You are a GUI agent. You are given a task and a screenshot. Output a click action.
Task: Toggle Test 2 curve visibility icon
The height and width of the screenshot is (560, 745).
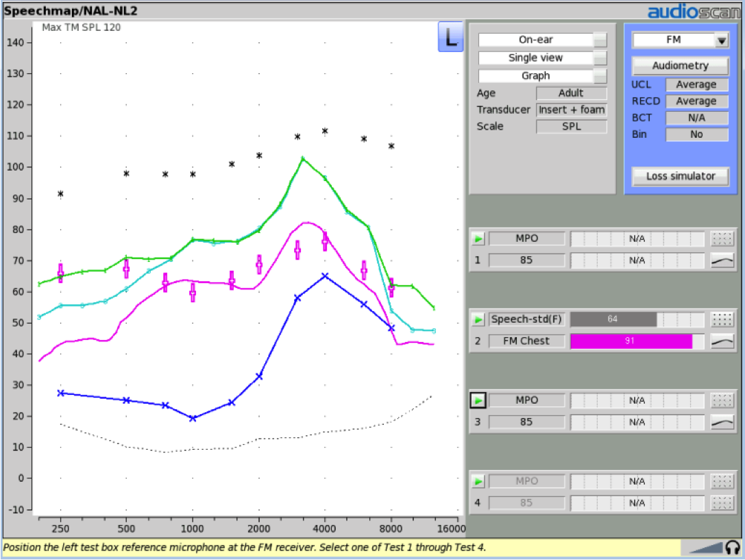[x=722, y=341]
